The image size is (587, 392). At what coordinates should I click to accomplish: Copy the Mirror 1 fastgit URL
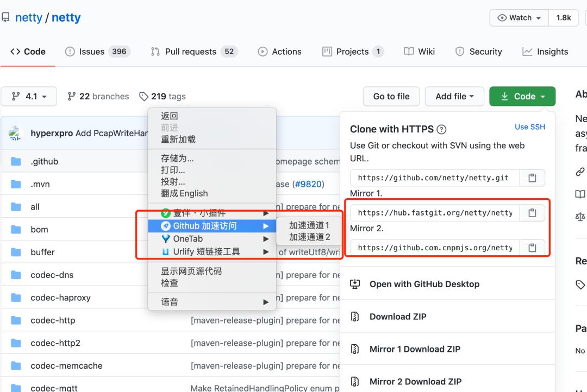pos(531,212)
